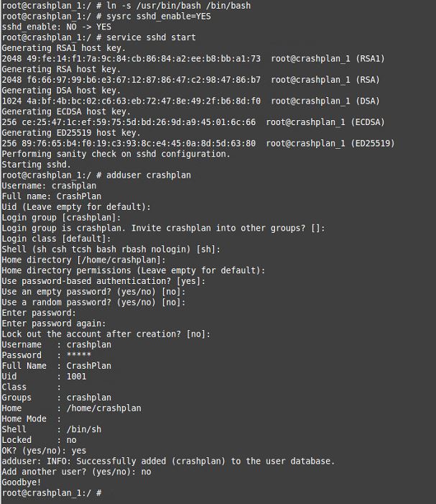The image size is (436, 504).
Task: Click the 'service sshd start' command
Action: pyautogui.click(x=151, y=37)
